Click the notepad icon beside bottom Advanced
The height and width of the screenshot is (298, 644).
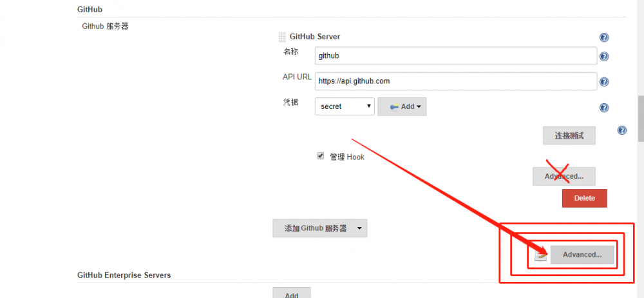[541, 255]
